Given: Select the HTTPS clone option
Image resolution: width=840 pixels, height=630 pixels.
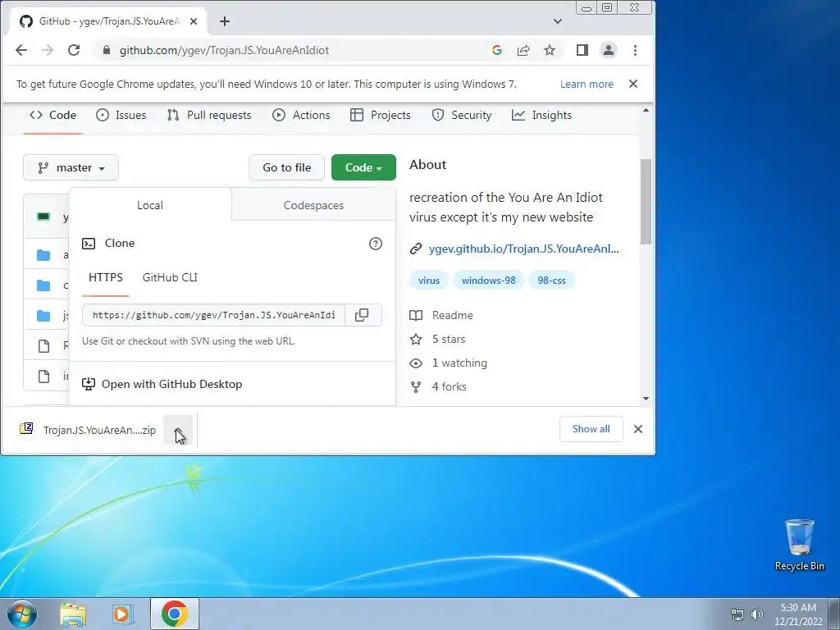Looking at the screenshot, I should pyautogui.click(x=106, y=277).
